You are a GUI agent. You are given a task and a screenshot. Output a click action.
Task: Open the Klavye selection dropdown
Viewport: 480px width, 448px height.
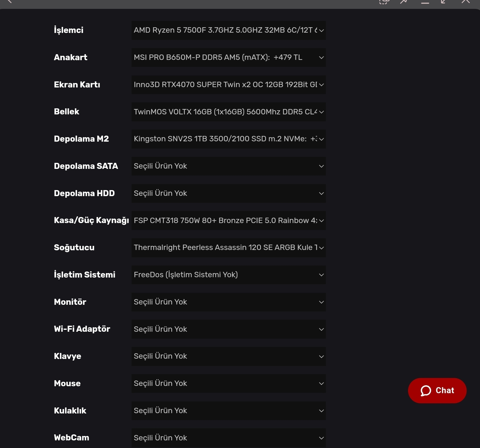(229, 356)
